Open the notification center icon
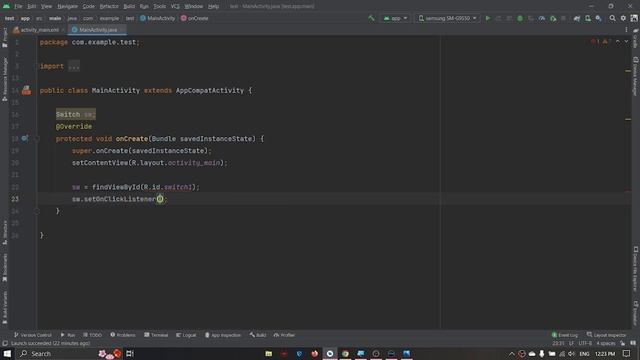The image size is (640, 360). [x=627, y=353]
